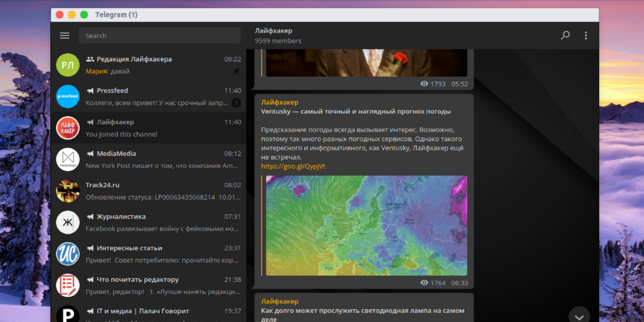Open the three-dot chat options menu

(586, 36)
